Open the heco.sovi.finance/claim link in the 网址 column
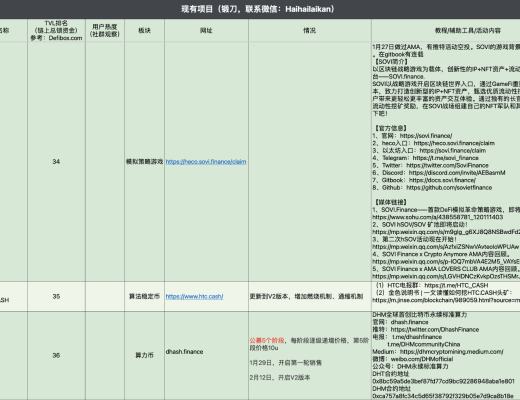The image size is (520, 400). pyautogui.click(x=206, y=162)
